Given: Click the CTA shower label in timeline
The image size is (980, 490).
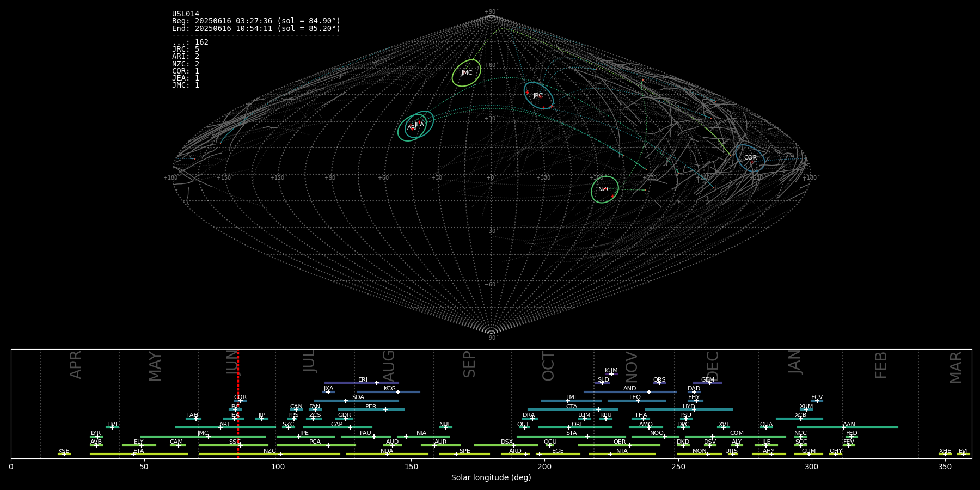Looking at the screenshot, I should tap(571, 406).
